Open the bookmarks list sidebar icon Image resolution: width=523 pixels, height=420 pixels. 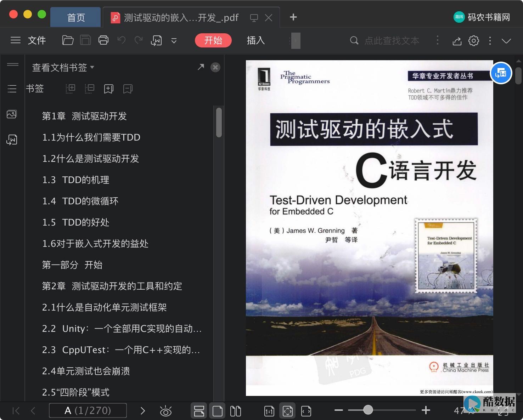pyautogui.click(x=12, y=89)
